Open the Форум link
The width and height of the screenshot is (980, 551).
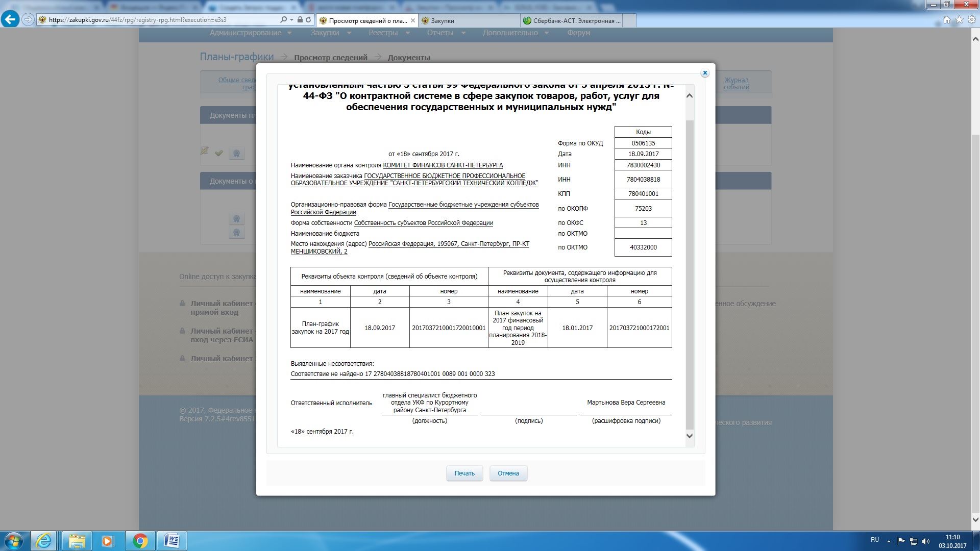(x=579, y=33)
